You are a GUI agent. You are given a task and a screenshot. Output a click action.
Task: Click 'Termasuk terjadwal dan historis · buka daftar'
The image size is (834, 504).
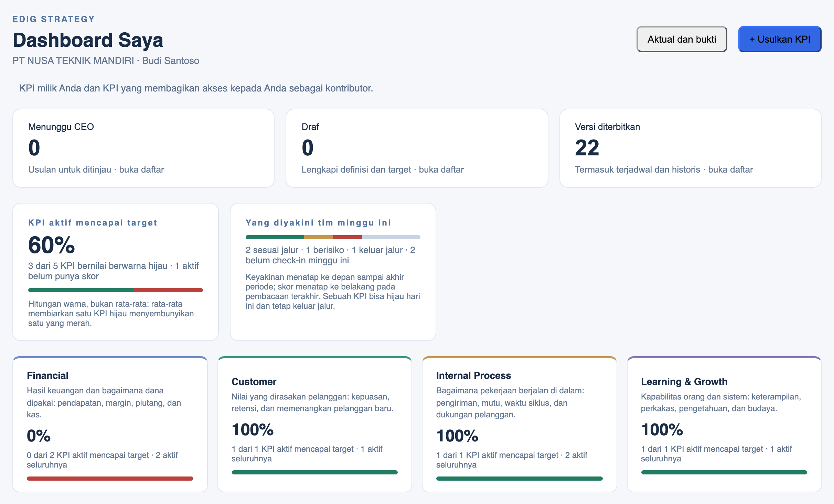click(x=664, y=169)
